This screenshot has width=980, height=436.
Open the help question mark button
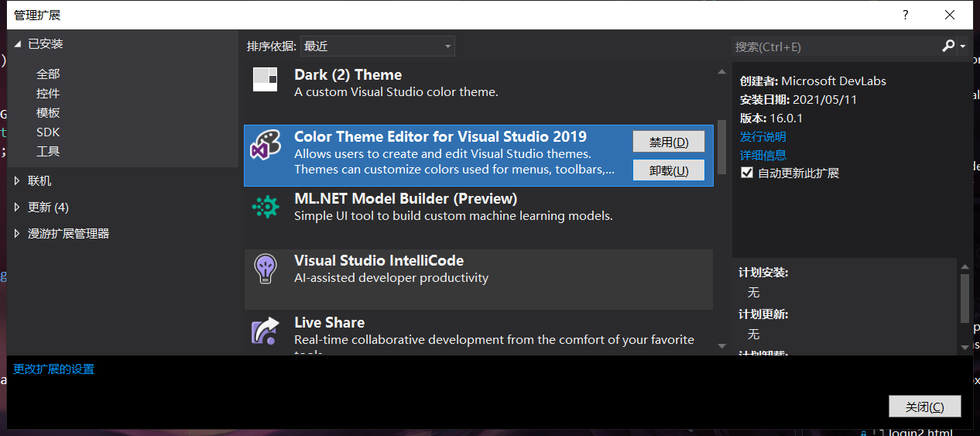(905, 15)
